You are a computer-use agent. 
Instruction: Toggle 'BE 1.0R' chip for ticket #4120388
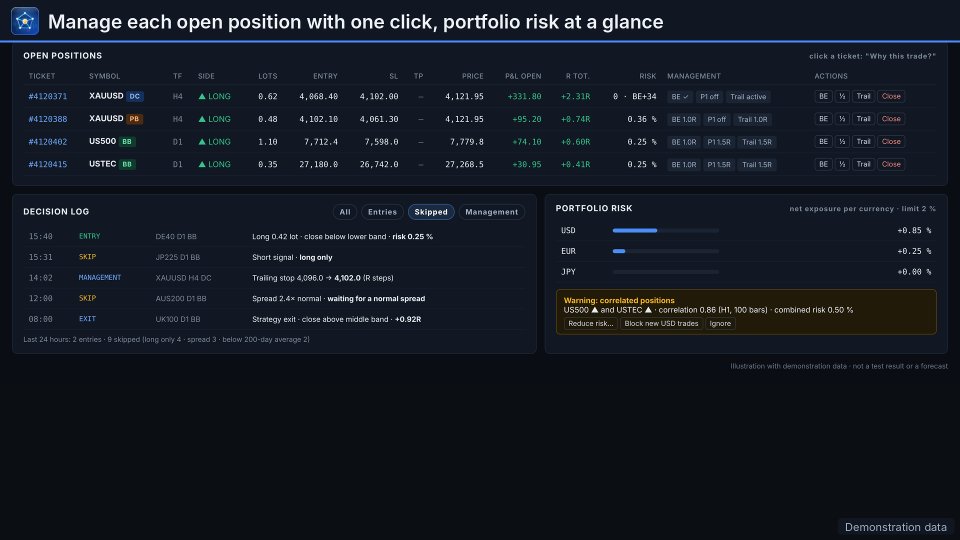point(684,119)
